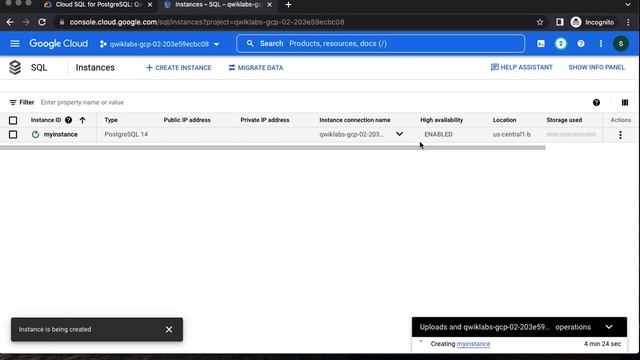Open the myinstance instance link

coord(60,134)
